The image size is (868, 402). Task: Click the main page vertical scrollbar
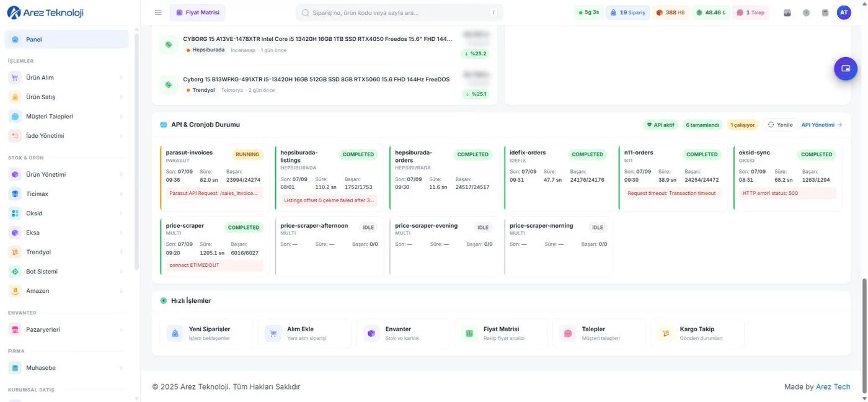pyautogui.click(x=864, y=335)
